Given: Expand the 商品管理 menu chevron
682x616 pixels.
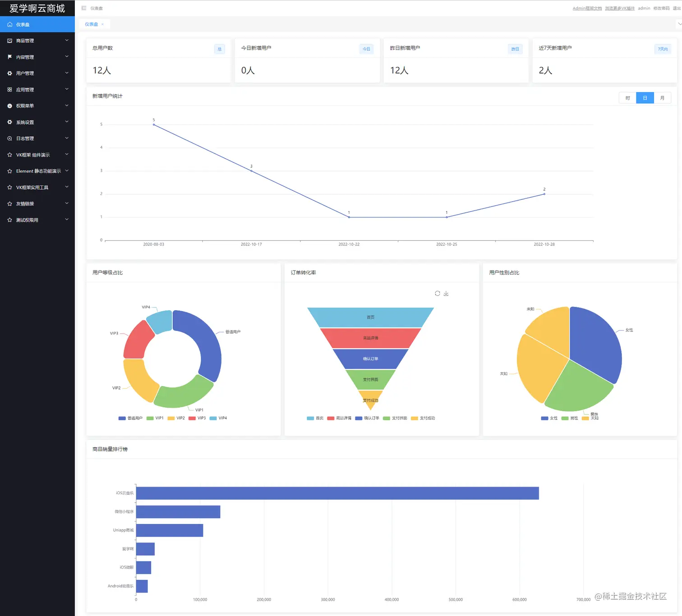Looking at the screenshot, I should pos(67,41).
